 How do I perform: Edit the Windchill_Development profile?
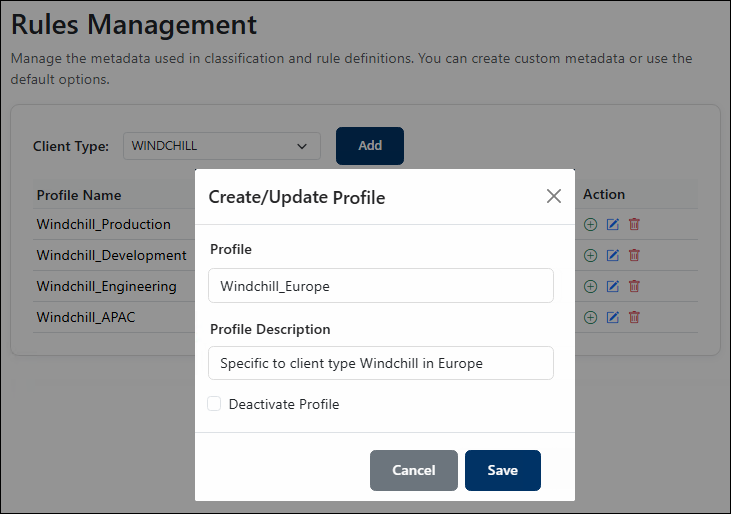pyautogui.click(x=613, y=255)
